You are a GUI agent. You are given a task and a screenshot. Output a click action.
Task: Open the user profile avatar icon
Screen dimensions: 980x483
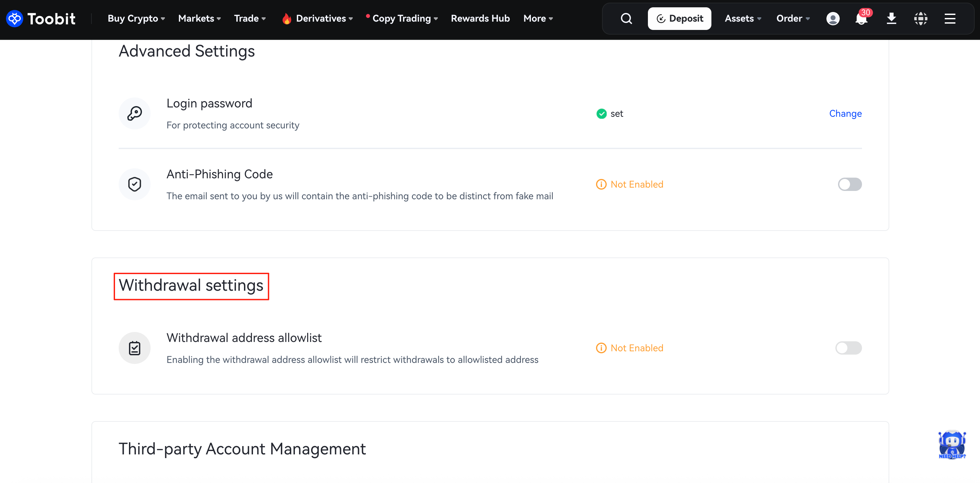click(x=832, y=18)
